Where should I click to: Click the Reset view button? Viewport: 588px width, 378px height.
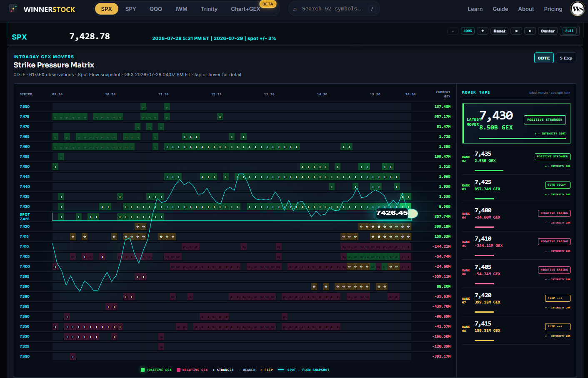(499, 31)
